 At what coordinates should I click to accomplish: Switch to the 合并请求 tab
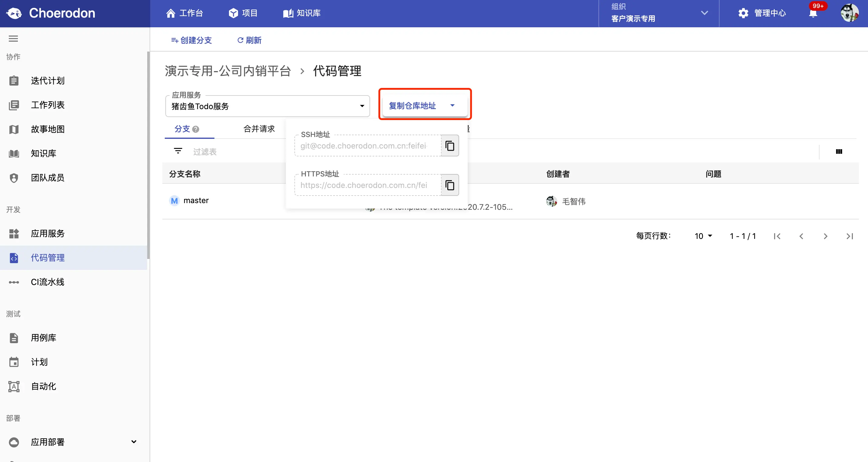click(x=259, y=129)
